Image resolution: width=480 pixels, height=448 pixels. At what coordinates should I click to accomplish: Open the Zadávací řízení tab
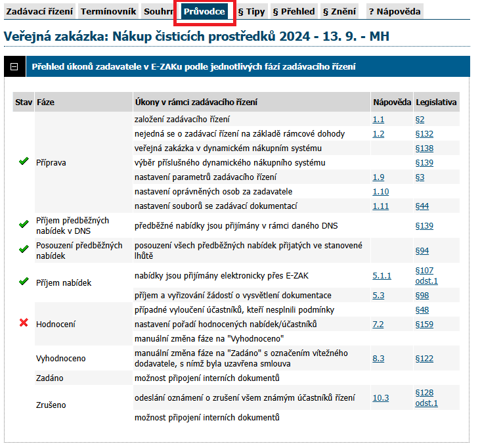click(39, 11)
